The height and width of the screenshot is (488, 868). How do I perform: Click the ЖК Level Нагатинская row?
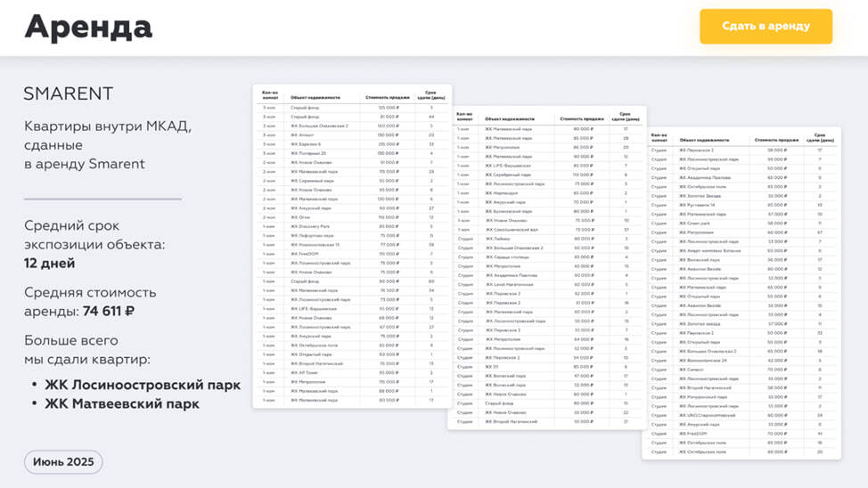547,284
